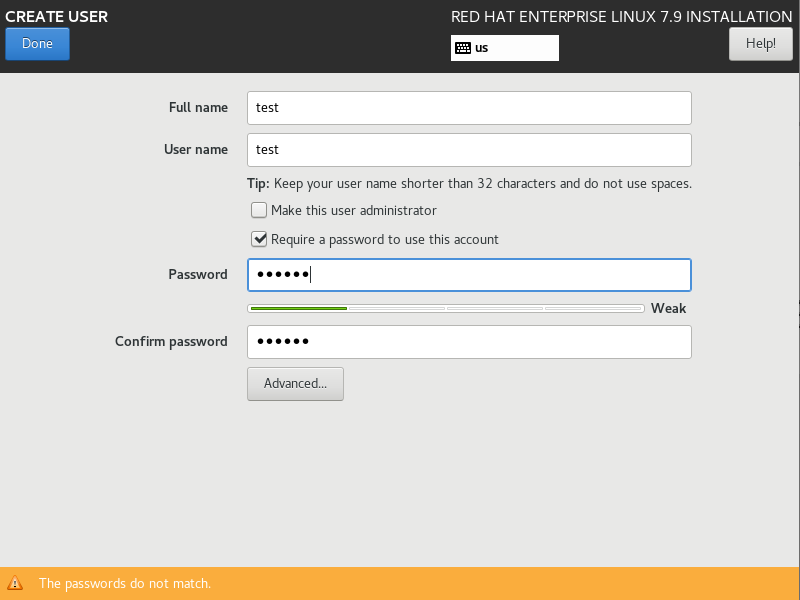Click the passwords do not match message
The width and height of the screenshot is (800, 600).
coord(125,583)
